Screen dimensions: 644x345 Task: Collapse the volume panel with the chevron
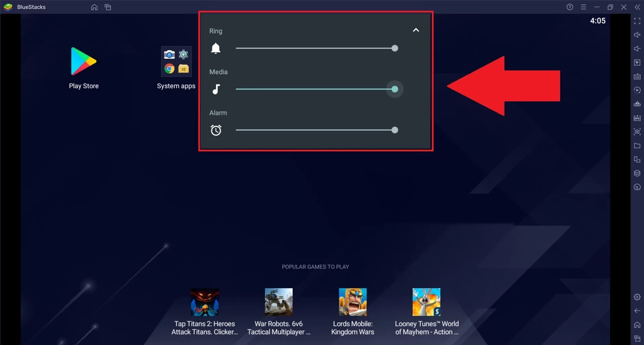(416, 30)
